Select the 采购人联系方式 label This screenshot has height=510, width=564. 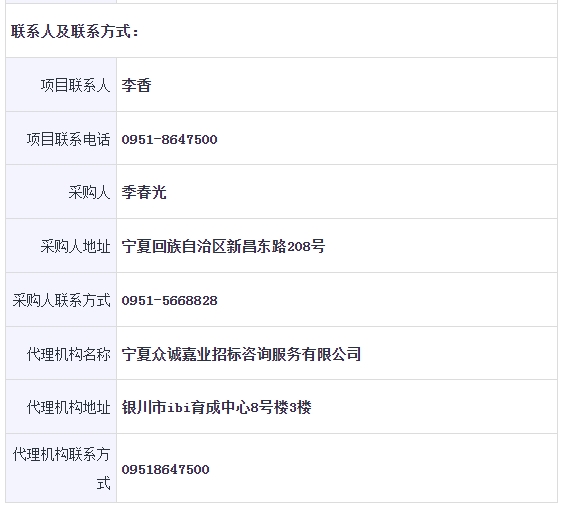pos(61,300)
